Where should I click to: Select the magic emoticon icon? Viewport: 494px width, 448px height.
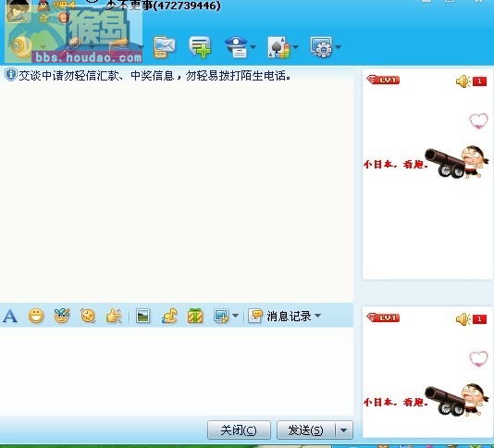tap(62, 316)
